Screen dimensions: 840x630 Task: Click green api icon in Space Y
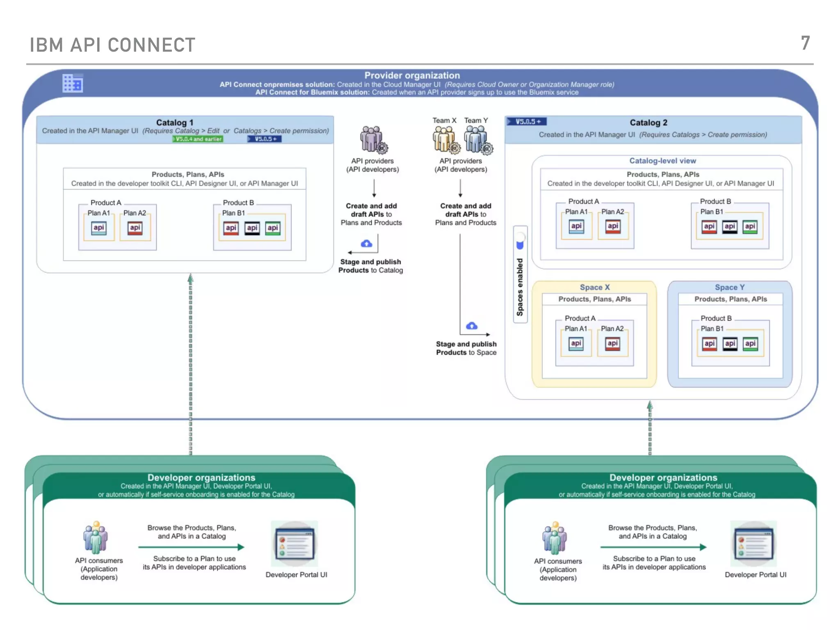point(751,344)
